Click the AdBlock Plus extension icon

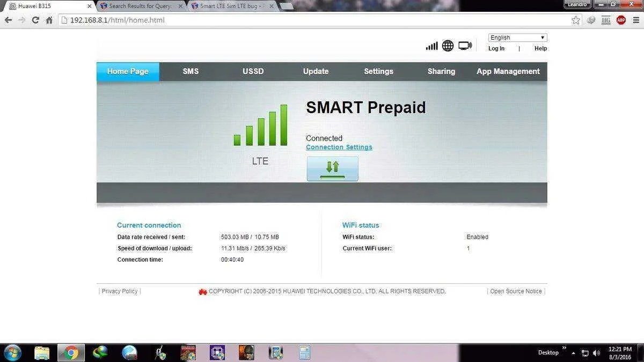621,20
